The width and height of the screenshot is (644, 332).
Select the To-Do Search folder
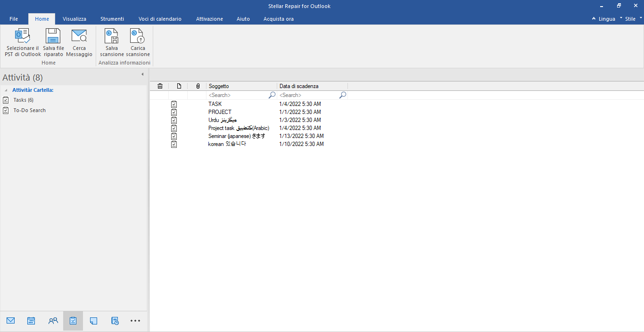[x=29, y=110]
